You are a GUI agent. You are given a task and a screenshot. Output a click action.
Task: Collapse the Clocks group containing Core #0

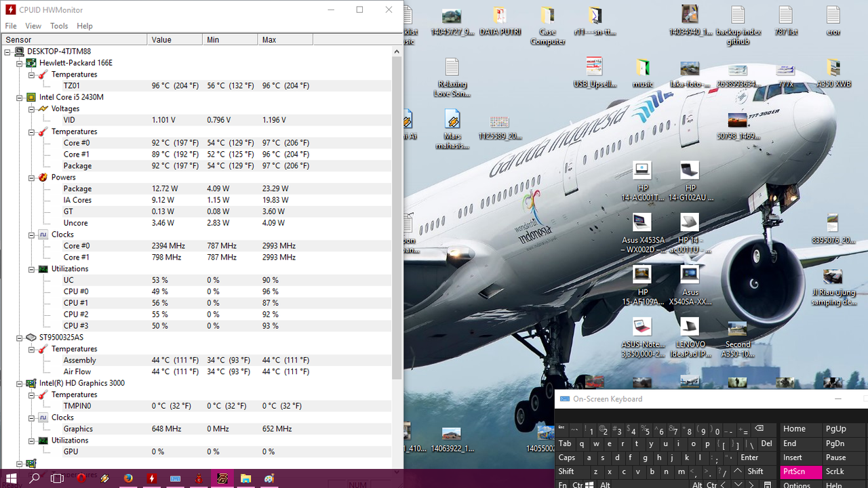click(x=32, y=235)
